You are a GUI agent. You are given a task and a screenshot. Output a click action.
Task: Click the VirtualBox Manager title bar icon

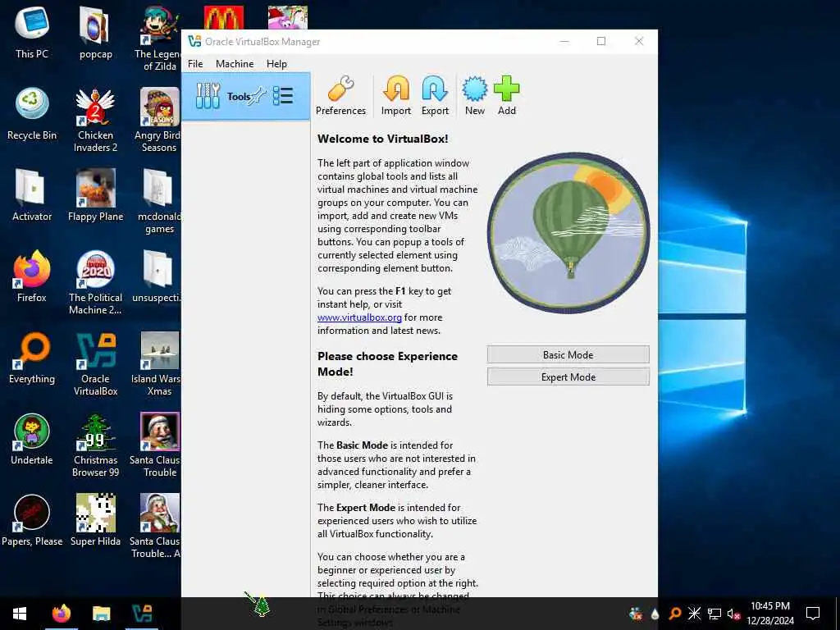tap(194, 41)
